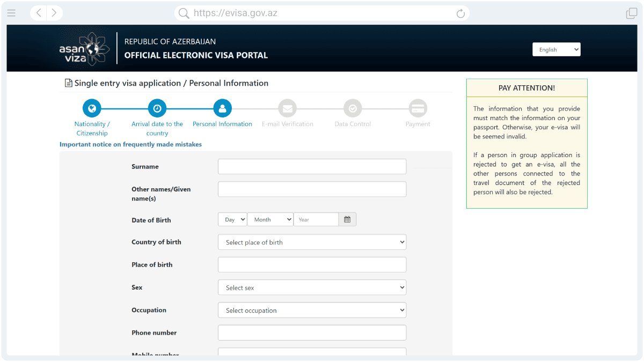This screenshot has height=362, width=644.
Task: Open the English language dropdown
Action: click(556, 49)
